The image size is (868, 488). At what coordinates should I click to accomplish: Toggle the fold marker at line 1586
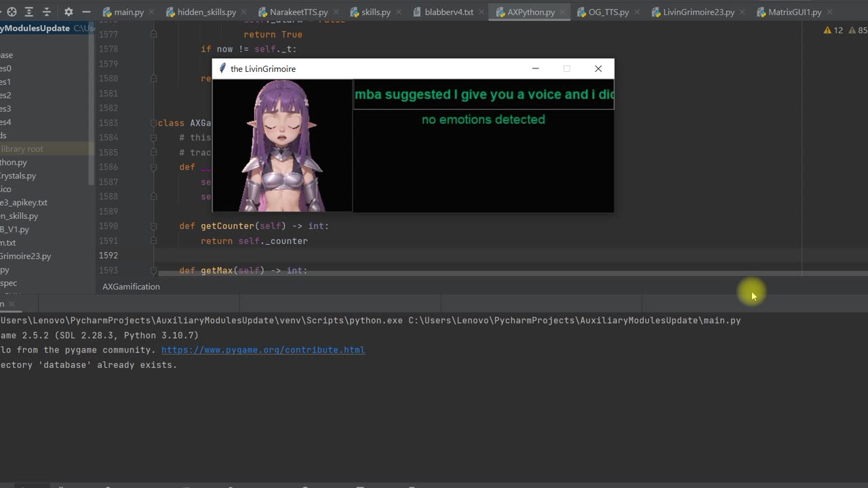[x=153, y=167]
